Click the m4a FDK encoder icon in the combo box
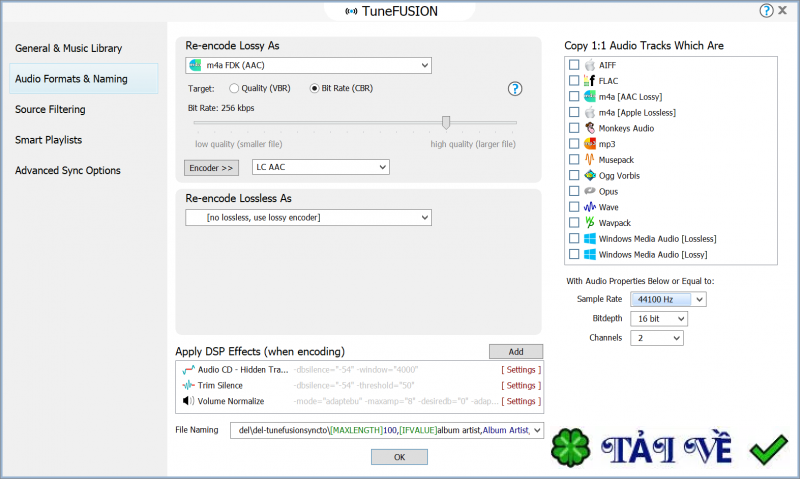The image size is (800, 479). [195, 65]
